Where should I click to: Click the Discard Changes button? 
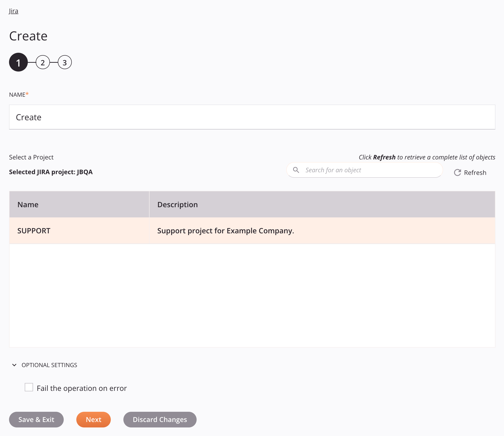(x=160, y=419)
